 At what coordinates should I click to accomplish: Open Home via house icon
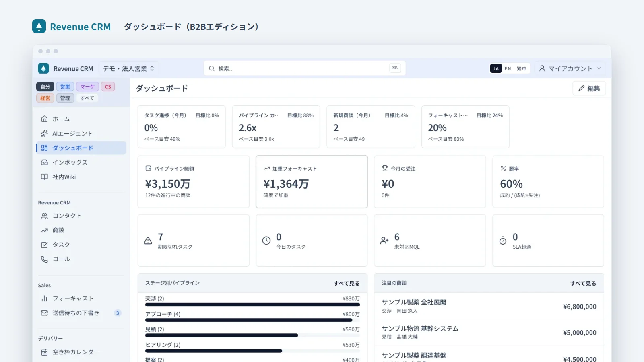(x=44, y=119)
